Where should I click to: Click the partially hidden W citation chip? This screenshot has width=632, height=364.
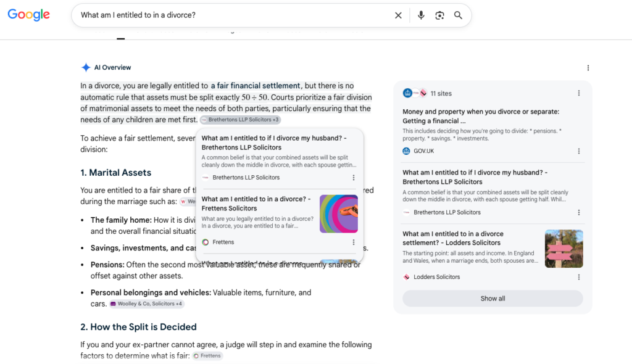pyautogui.click(x=188, y=202)
